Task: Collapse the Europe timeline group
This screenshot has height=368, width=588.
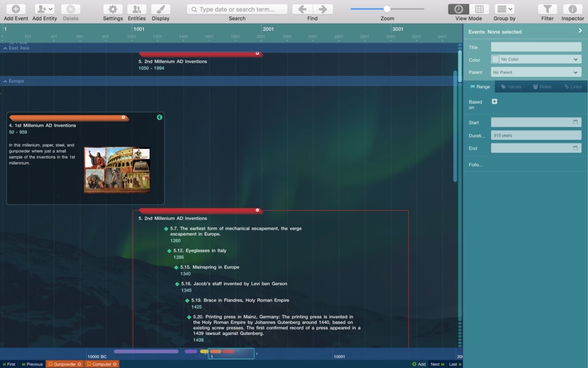Action: tap(6, 81)
